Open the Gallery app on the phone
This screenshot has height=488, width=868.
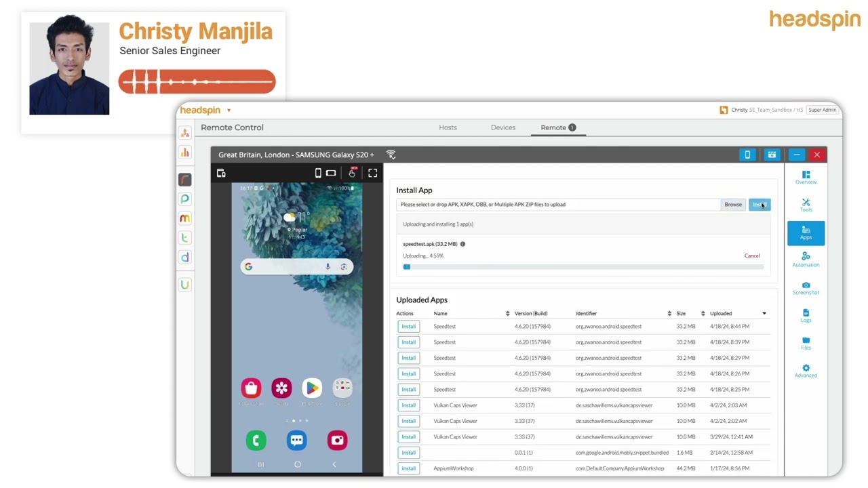pos(281,388)
